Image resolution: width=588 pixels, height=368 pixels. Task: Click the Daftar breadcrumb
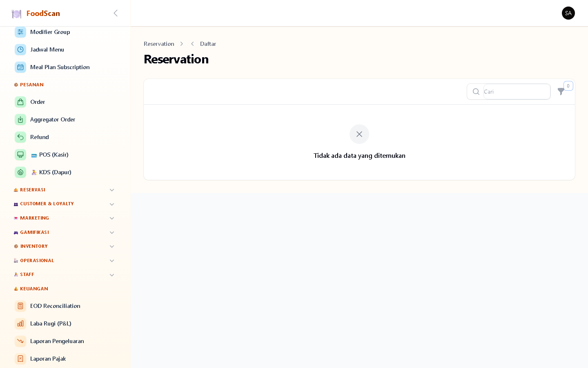208,44
